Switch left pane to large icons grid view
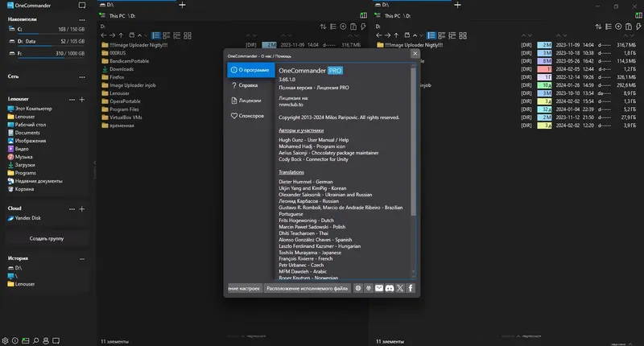The height and width of the screenshot is (346, 644). [x=188, y=35]
